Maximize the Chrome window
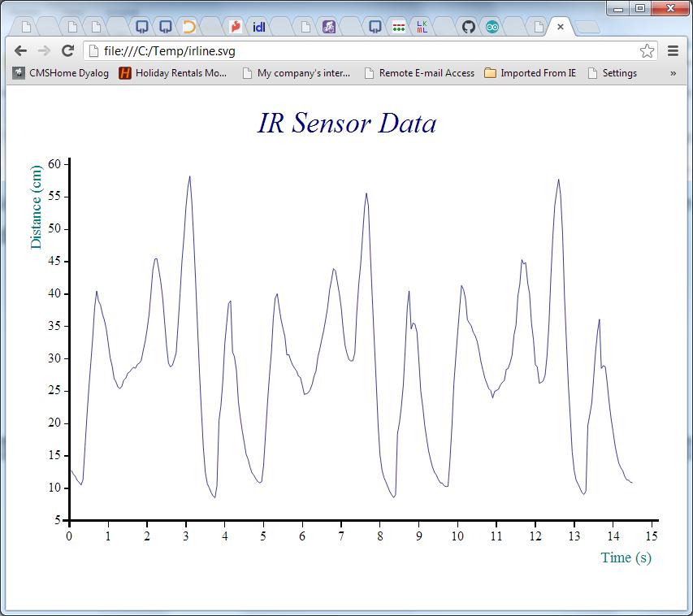693x616 pixels. coord(639,8)
